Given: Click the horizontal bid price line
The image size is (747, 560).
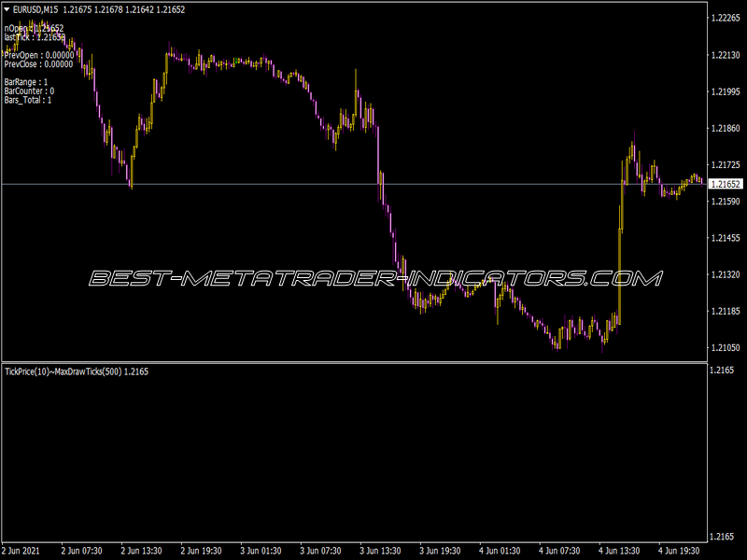Looking at the screenshot, I should click(355, 184).
